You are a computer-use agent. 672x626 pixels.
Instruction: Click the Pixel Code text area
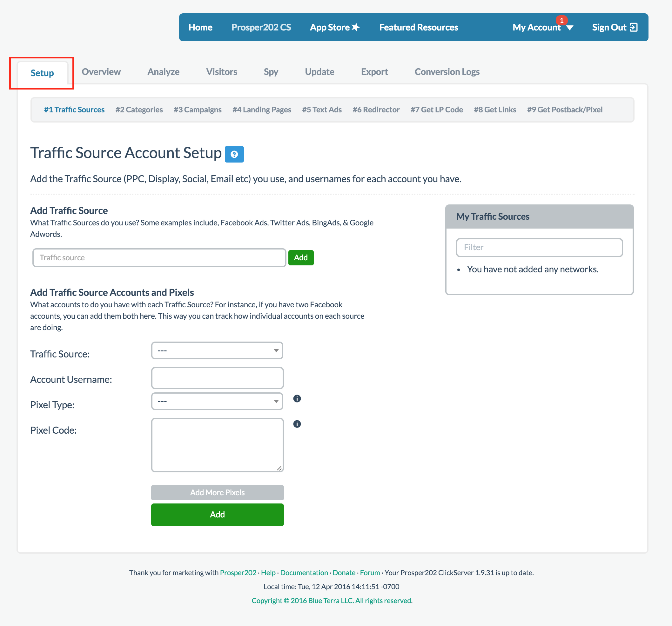click(x=217, y=445)
